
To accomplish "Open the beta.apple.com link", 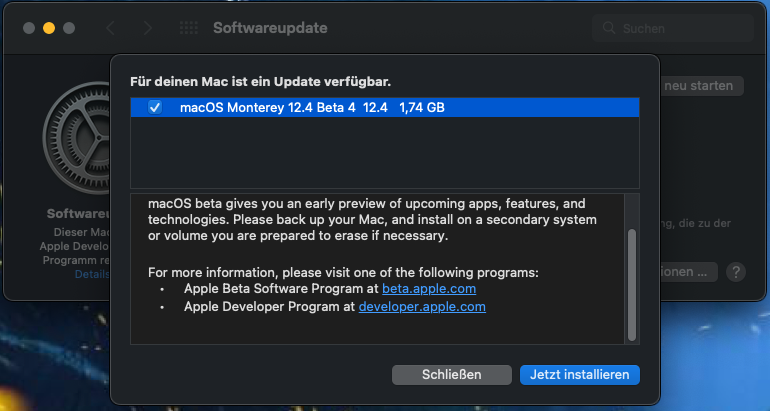I will pos(429,289).
